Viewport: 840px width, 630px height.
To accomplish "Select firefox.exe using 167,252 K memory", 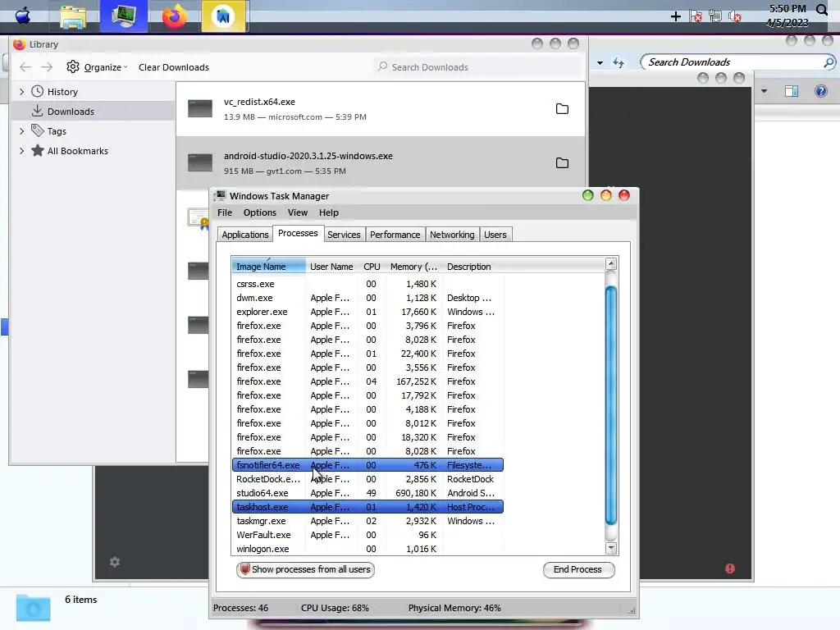I will pyautogui.click(x=367, y=381).
